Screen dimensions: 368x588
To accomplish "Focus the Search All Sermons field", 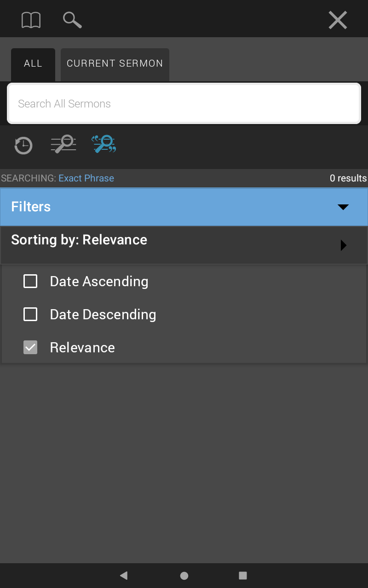I will pyautogui.click(x=184, y=104).
